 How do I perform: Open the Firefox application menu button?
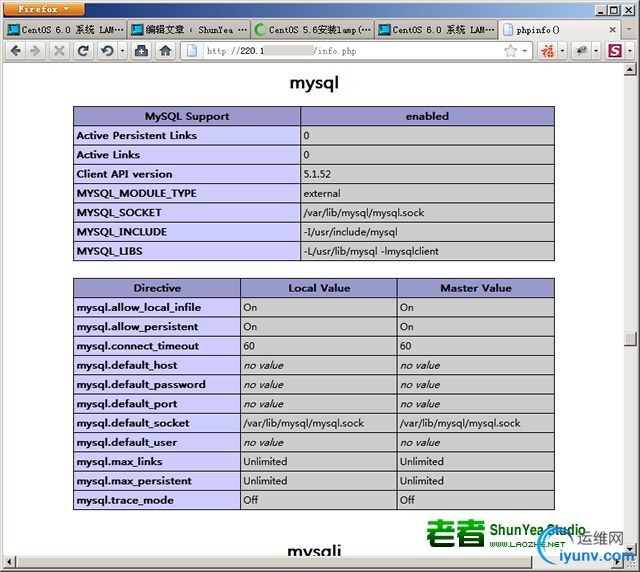(x=44, y=9)
